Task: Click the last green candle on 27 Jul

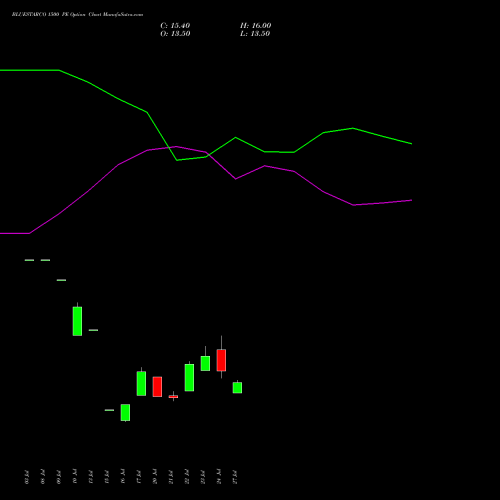Action: [x=237, y=388]
